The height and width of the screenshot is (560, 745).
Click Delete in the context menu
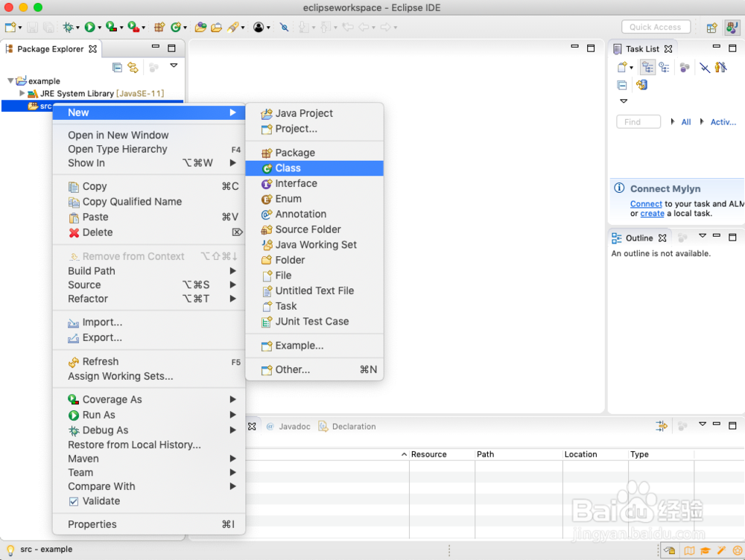pyautogui.click(x=149, y=232)
